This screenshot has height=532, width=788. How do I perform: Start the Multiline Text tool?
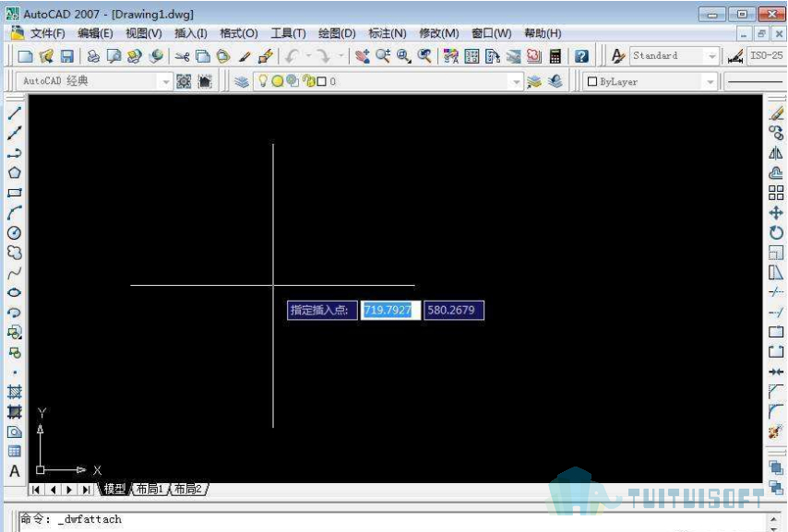[x=15, y=471]
